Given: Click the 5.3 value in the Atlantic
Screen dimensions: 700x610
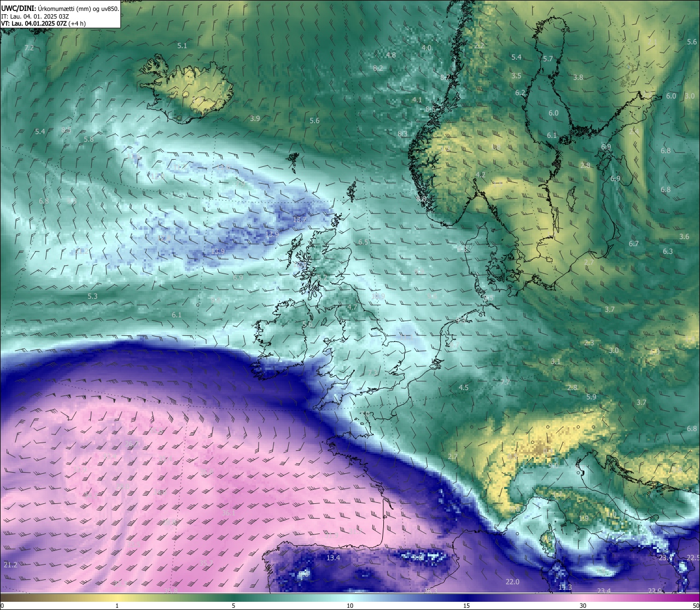Looking at the screenshot, I should pyautogui.click(x=92, y=296).
